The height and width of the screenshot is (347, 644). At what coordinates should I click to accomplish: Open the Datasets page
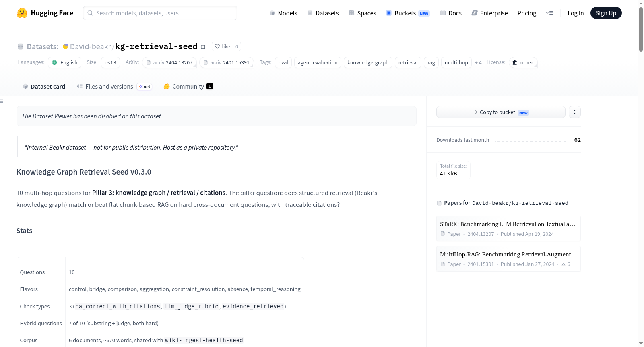coord(323,13)
